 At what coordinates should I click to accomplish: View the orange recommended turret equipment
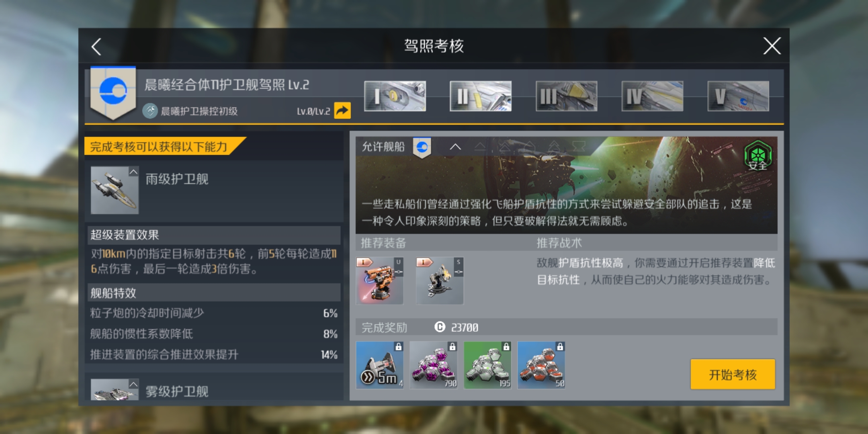point(380,280)
